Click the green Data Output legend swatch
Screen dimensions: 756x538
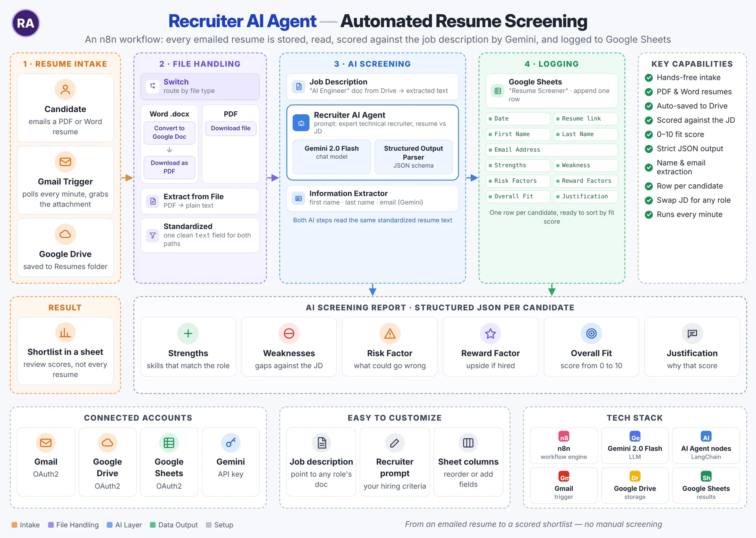pos(153,525)
